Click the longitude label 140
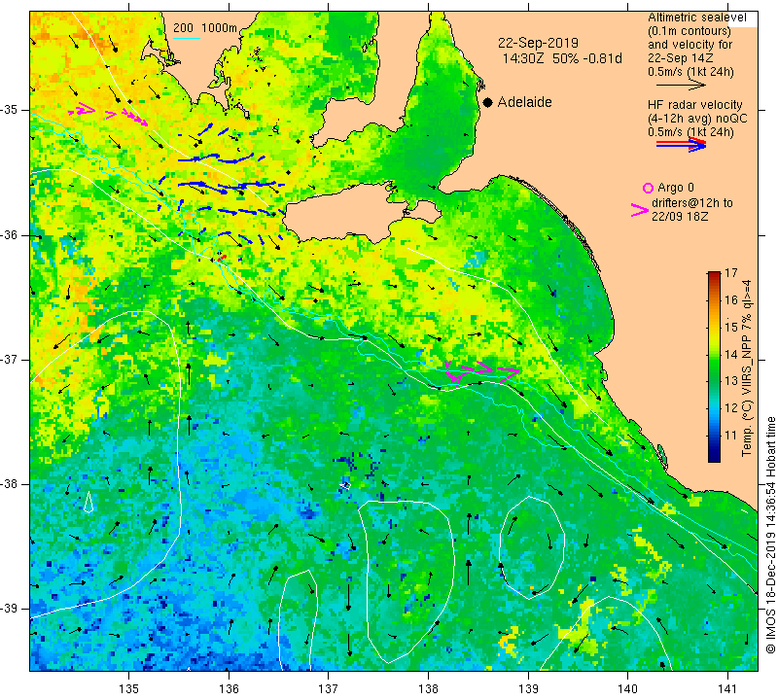The image size is (778, 700). coord(627,688)
